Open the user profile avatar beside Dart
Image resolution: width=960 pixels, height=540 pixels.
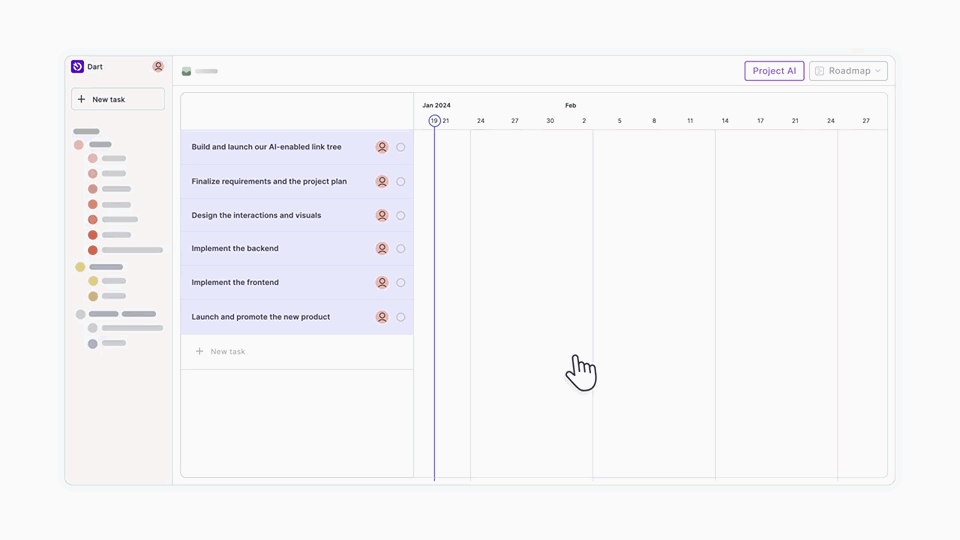click(x=158, y=66)
